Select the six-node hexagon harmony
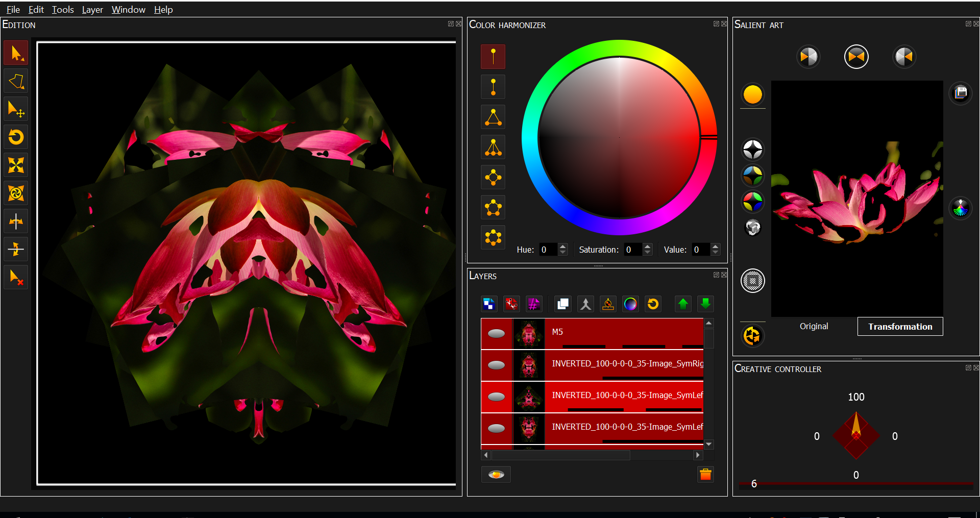This screenshot has width=980, height=518. tap(493, 237)
